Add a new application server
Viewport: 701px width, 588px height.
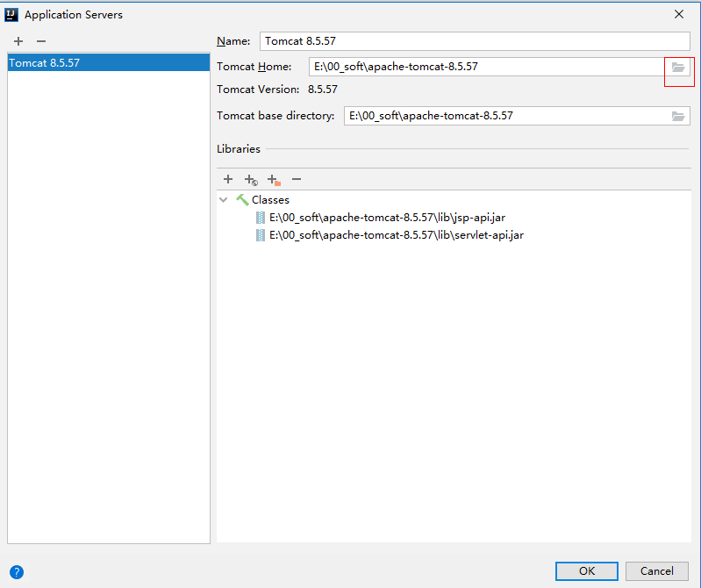[x=18, y=41]
